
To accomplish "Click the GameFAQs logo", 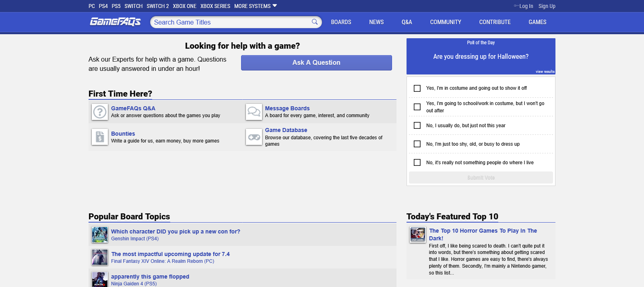I will point(115,22).
